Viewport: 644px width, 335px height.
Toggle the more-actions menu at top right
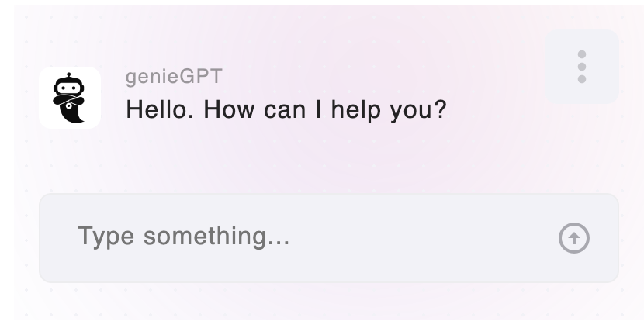click(x=582, y=67)
